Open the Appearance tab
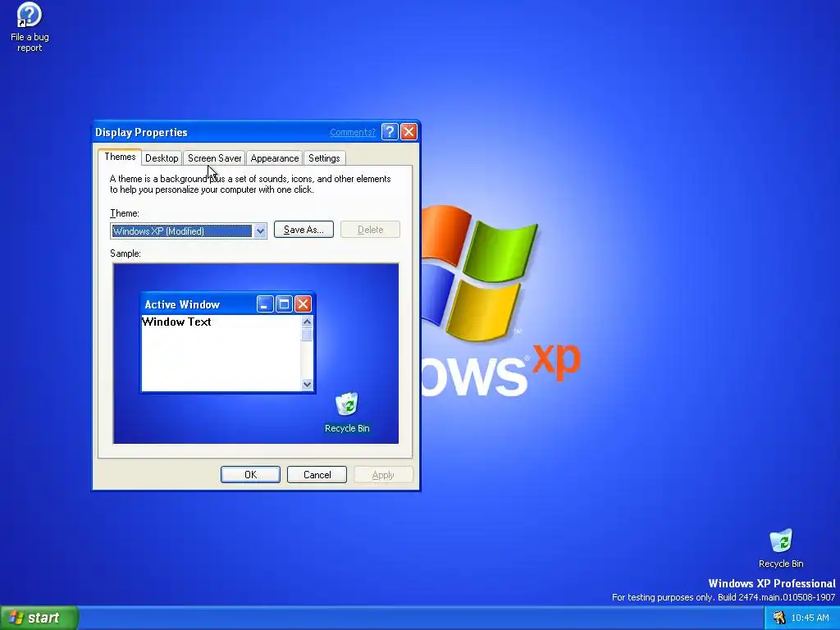The width and height of the screenshot is (840, 630). click(x=274, y=158)
